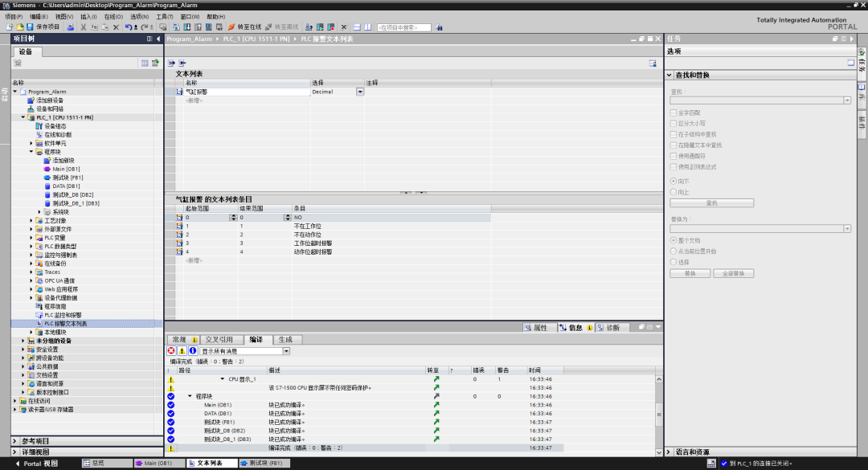This screenshot has height=470, width=868.
Task: Check the 使用正则表达式 checkbox
Action: pos(674,166)
